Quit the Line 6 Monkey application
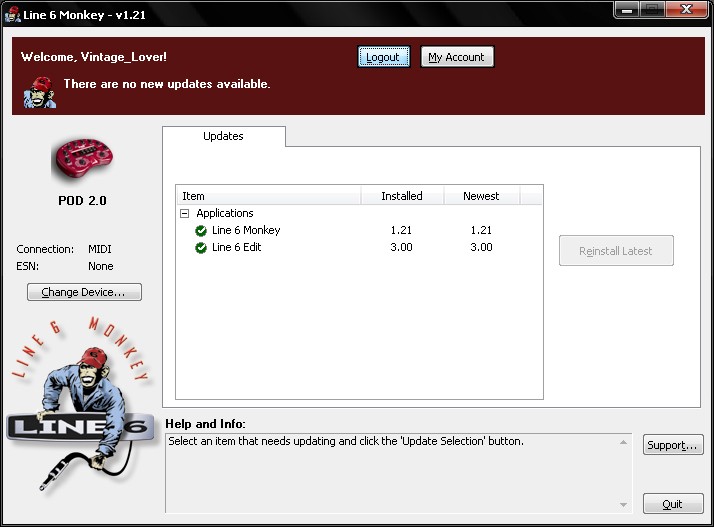This screenshot has width=714, height=527. [x=673, y=504]
